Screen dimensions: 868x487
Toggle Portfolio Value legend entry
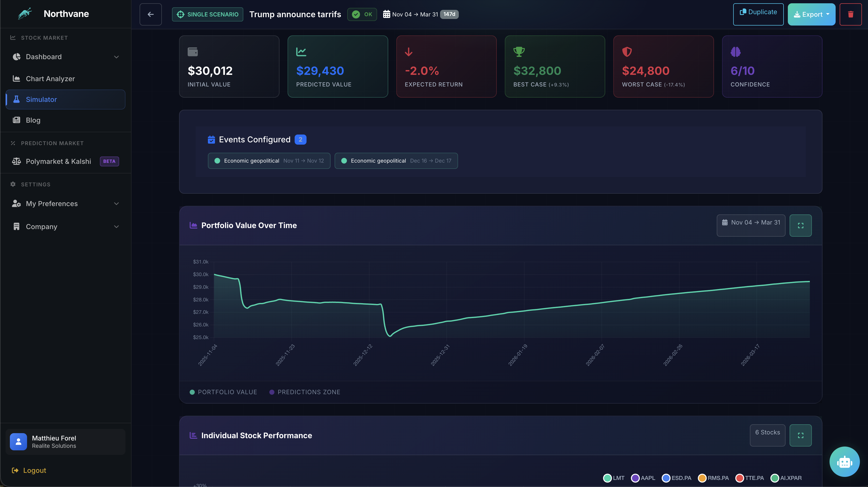tap(223, 392)
